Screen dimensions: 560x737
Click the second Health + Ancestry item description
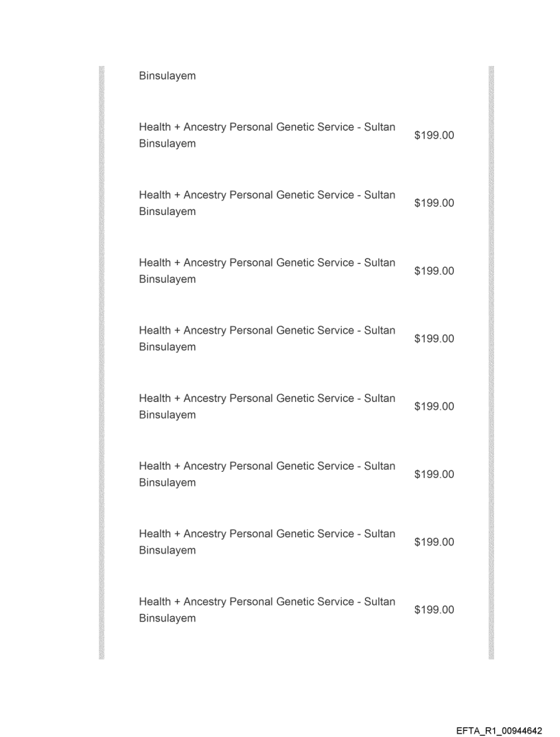click(266, 203)
